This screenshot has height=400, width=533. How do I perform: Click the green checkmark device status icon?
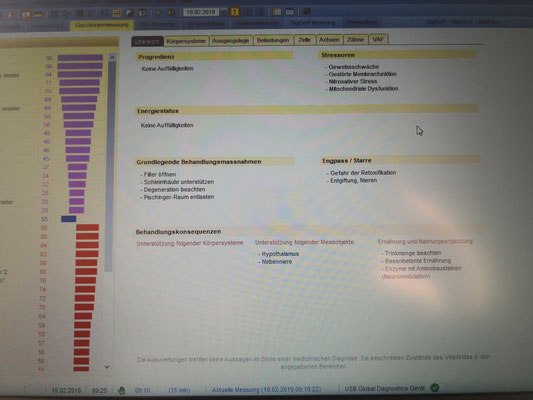(x=435, y=387)
